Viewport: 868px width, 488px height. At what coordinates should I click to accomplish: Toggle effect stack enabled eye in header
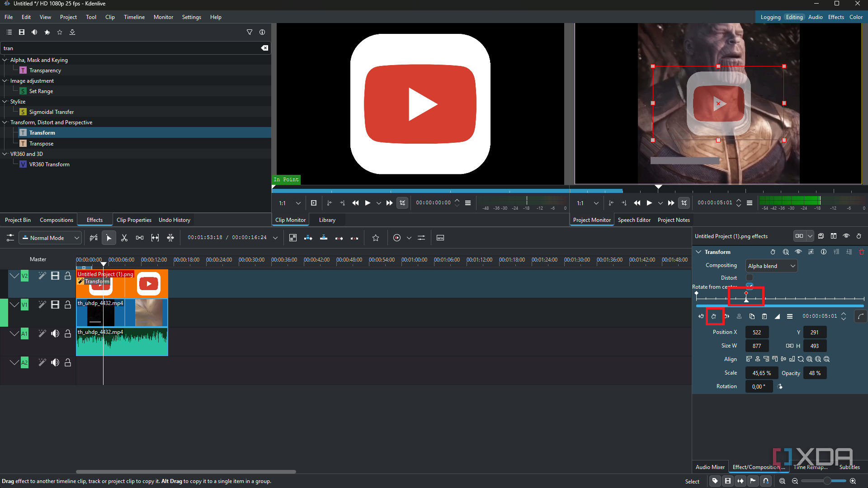[x=846, y=236]
